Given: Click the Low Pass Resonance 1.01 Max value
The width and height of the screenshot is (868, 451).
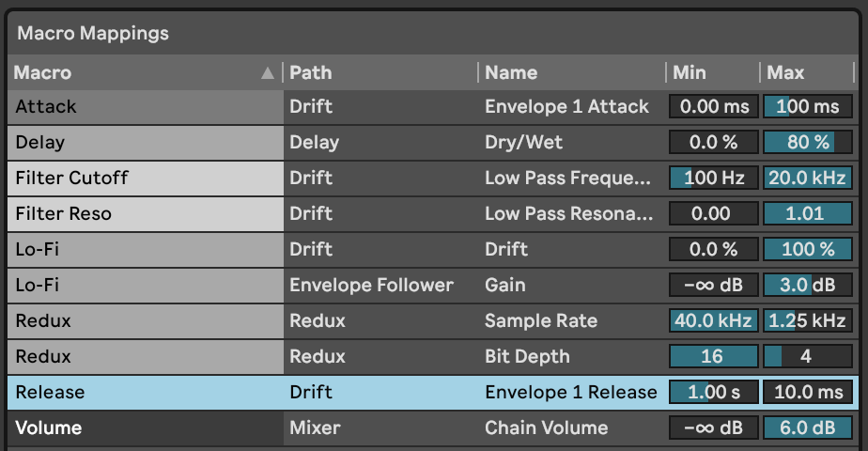Looking at the screenshot, I should coord(808,213).
